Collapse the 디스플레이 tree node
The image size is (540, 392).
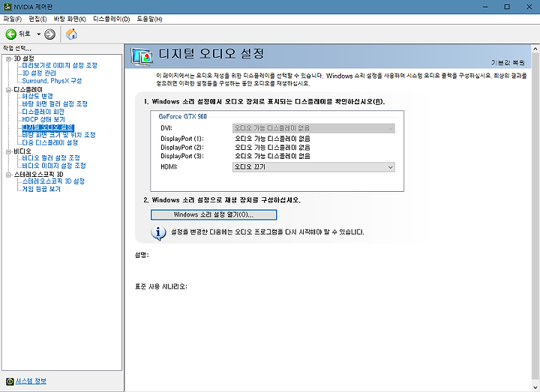coord(8,90)
